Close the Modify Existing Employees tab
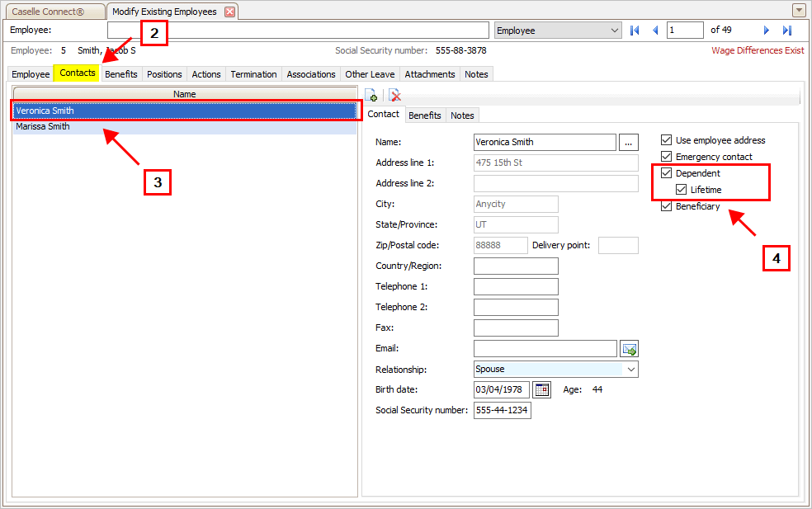The image size is (812, 509). click(x=229, y=12)
